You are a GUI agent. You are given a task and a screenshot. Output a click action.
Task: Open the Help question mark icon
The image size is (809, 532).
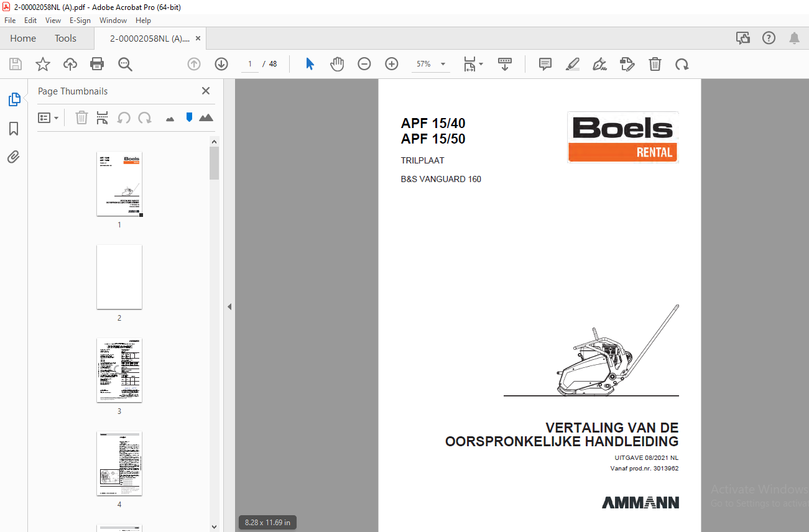pos(769,39)
